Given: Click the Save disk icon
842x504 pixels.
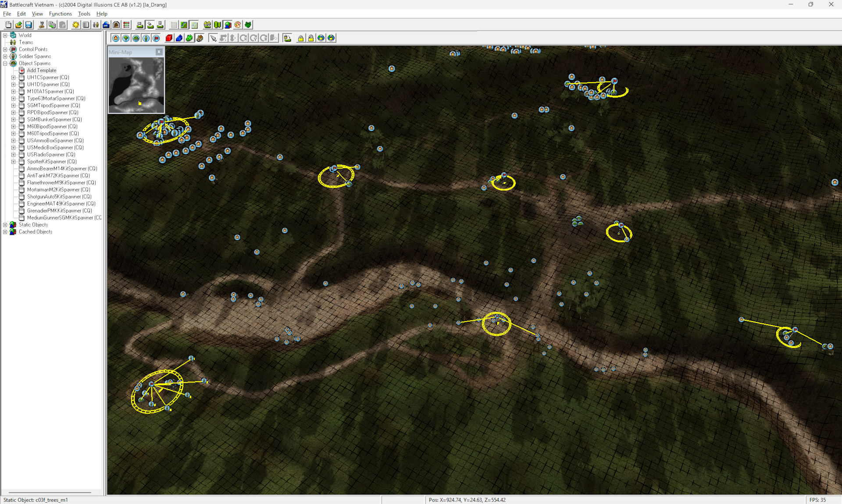Looking at the screenshot, I should click(x=29, y=25).
